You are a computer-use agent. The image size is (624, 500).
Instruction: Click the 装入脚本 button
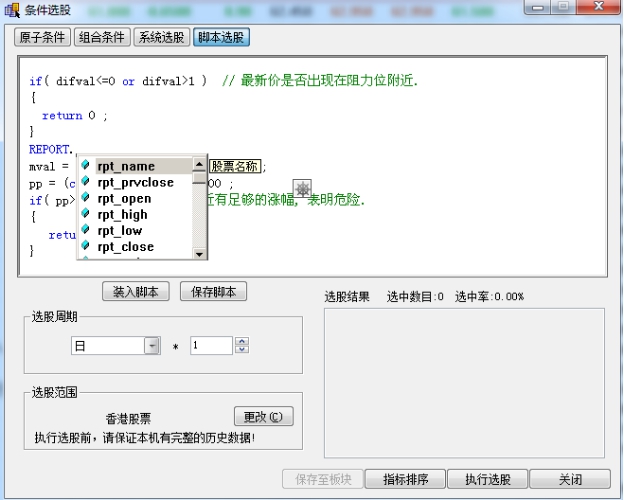136,292
